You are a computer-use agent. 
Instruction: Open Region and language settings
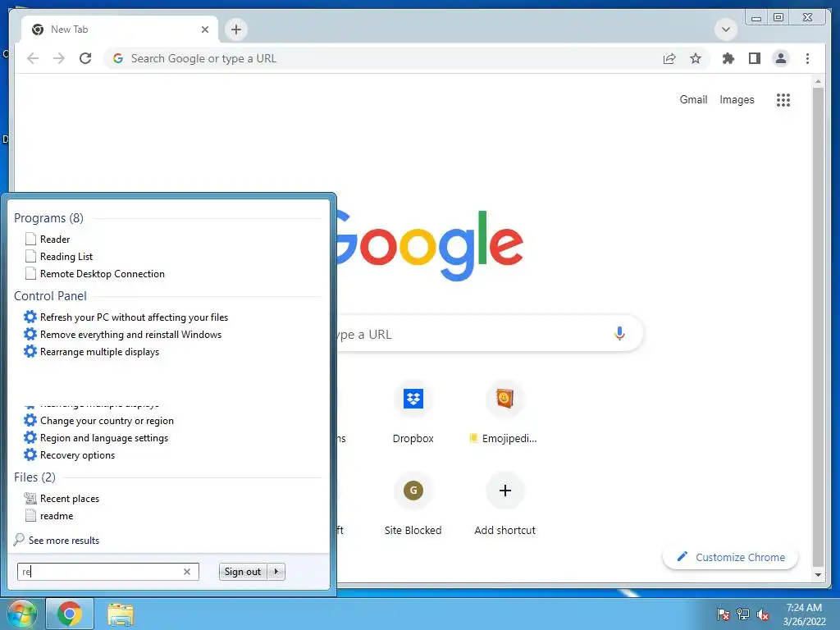point(104,438)
